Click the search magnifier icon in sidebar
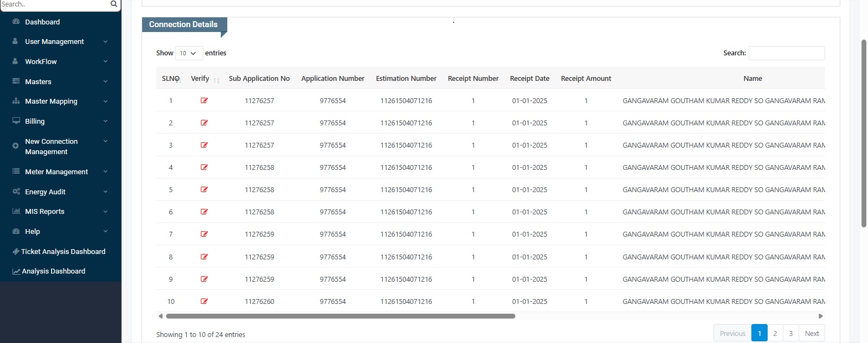Image resolution: width=868 pixels, height=343 pixels. click(113, 4)
